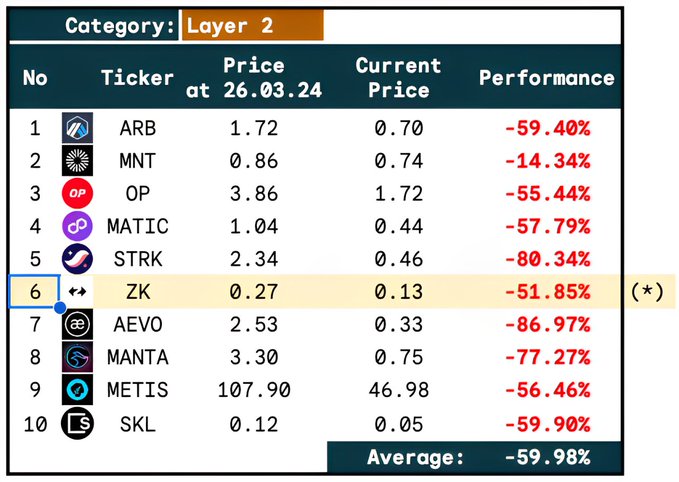This screenshot has height=482, width=679.
Task: Select AEVO's performance cell -86.97%
Action: 546,325
